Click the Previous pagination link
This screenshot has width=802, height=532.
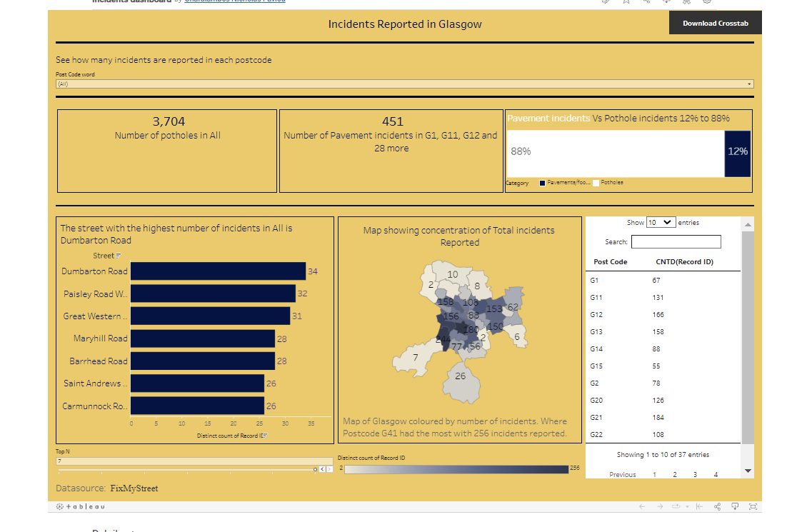(622, 474)
